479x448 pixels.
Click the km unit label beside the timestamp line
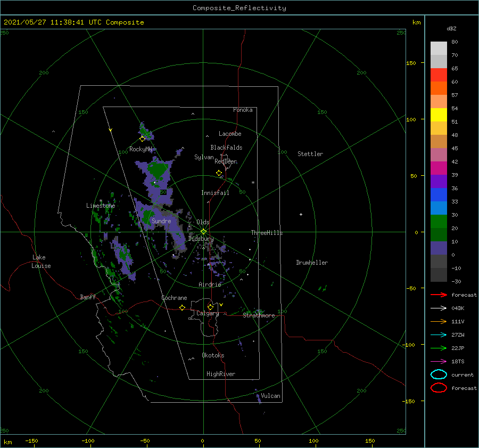(417, 22)
